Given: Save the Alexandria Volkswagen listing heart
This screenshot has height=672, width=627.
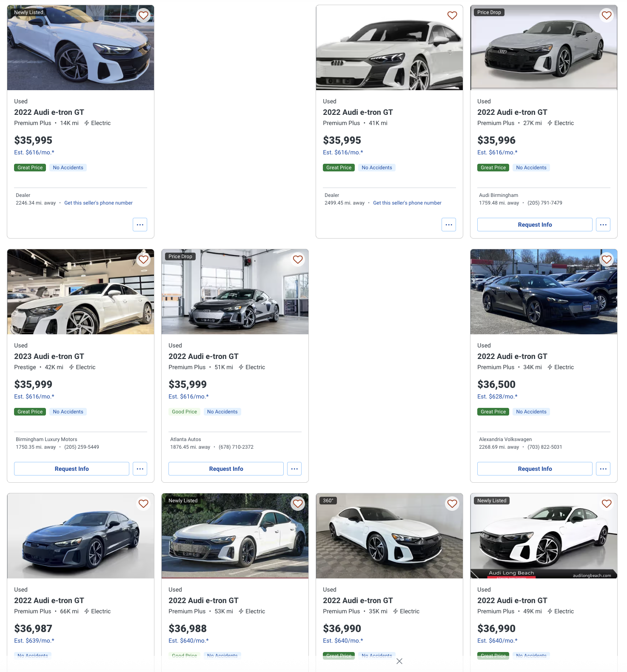Looking at the screenshot, I should coord(607,260).
